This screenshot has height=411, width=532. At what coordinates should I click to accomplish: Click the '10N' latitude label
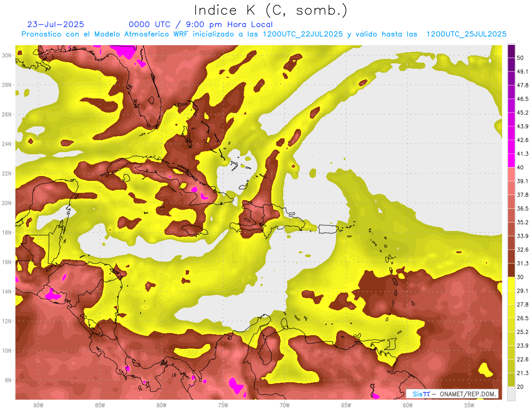pyautogui.click(x=7, y=351)
